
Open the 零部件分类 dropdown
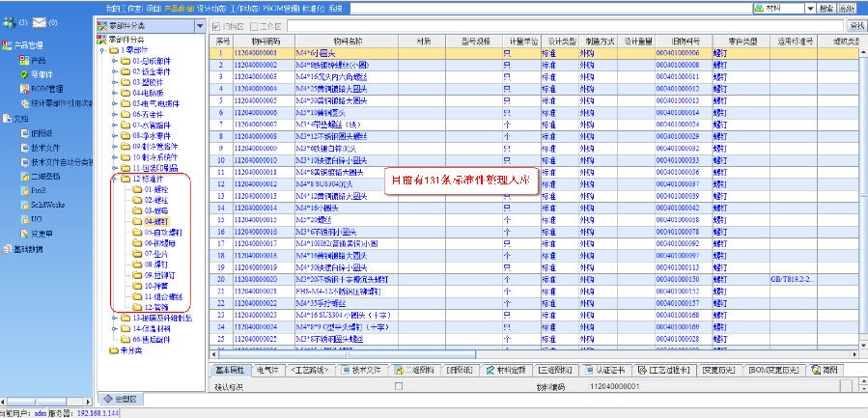point(199,26)
